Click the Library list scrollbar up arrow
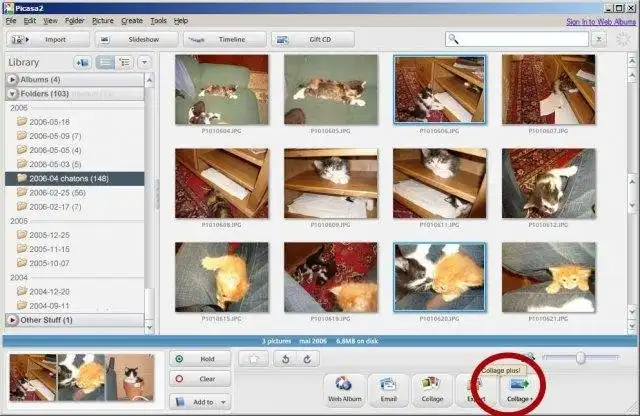 pyautogui.click(x=149, y=80)
